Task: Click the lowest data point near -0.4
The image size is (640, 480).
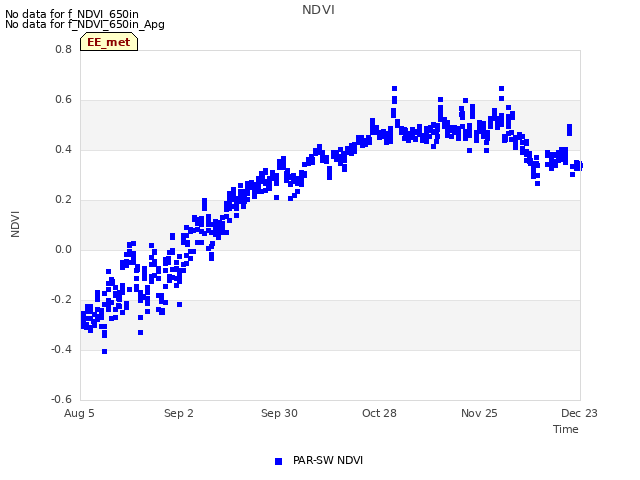Action: (104, 351)
